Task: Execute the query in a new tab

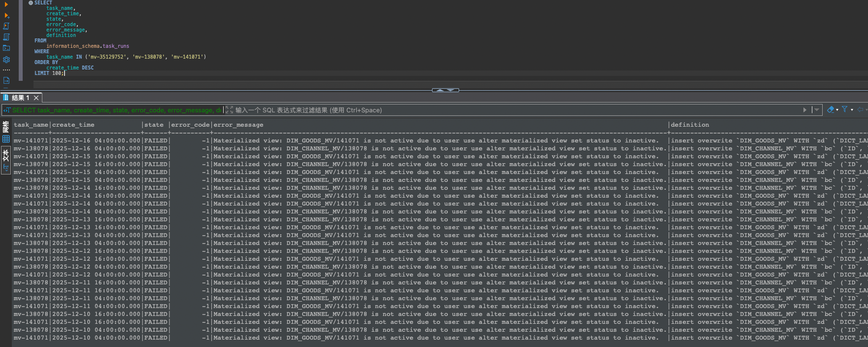Action: click(6, 16)
